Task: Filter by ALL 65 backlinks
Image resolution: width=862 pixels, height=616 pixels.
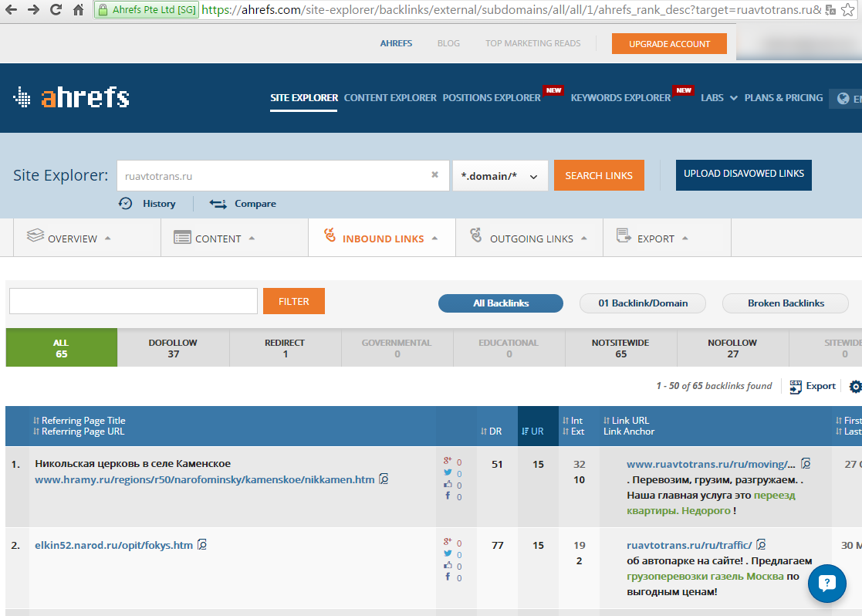Action: click(62, 347)
